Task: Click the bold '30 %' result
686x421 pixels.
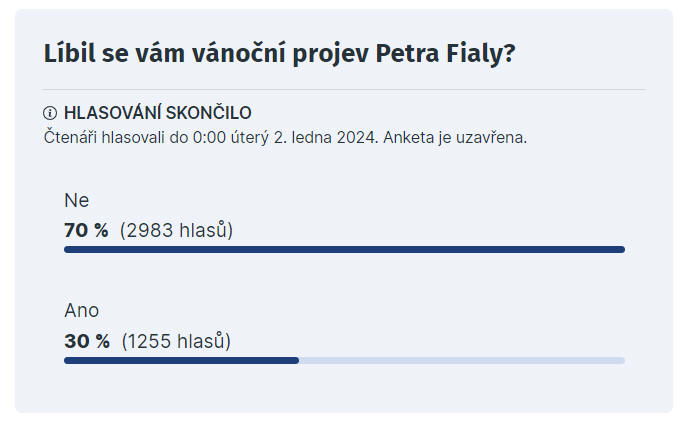Action: click(x=87, y=341)
